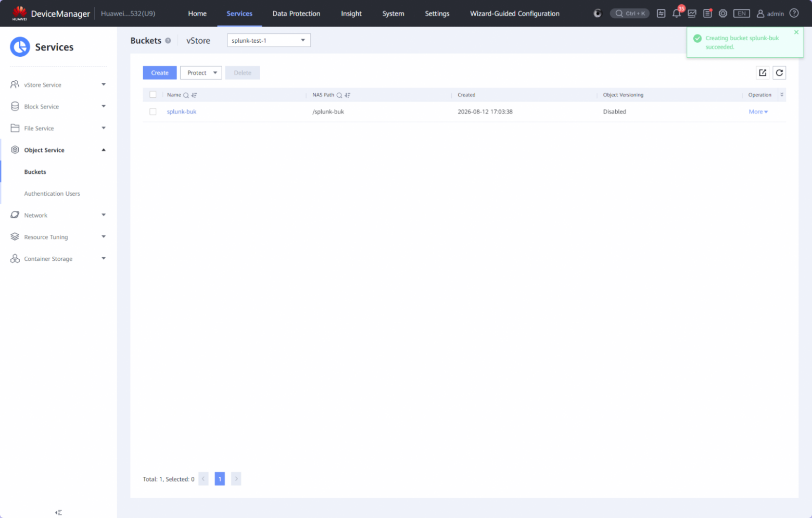The height and width of the screenshot is (518, 812).
Task: Open Authentication Users in sidebar
Action: point(52,194)
